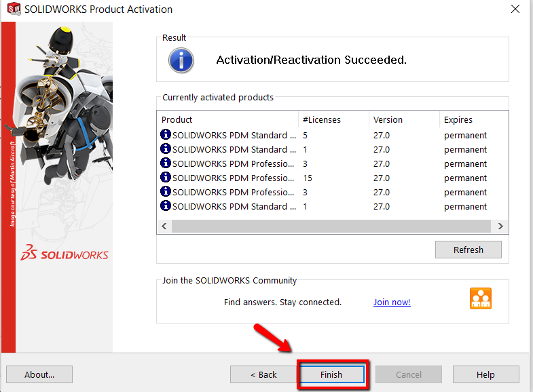Click the Version column header
The height and width of the screenshot is (392, 533).
pos(404,119)
